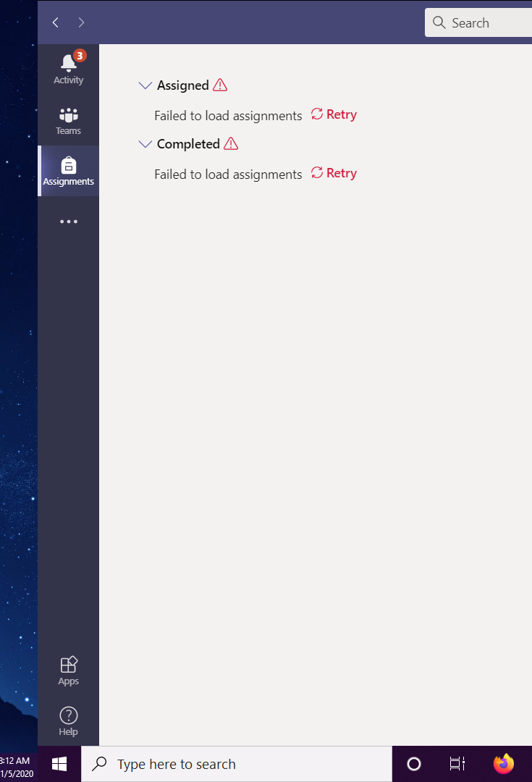Launch Firefox from the taskbar
The width and height of the screenshot is (532, 782).
pyautogui.click(x=504, y=764)
